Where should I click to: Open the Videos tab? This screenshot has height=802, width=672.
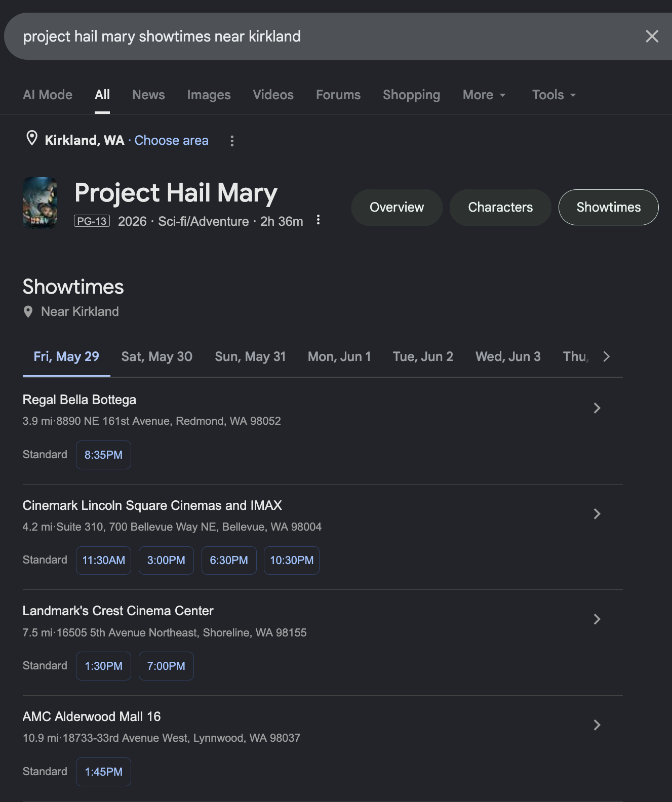tap(273, 95)
